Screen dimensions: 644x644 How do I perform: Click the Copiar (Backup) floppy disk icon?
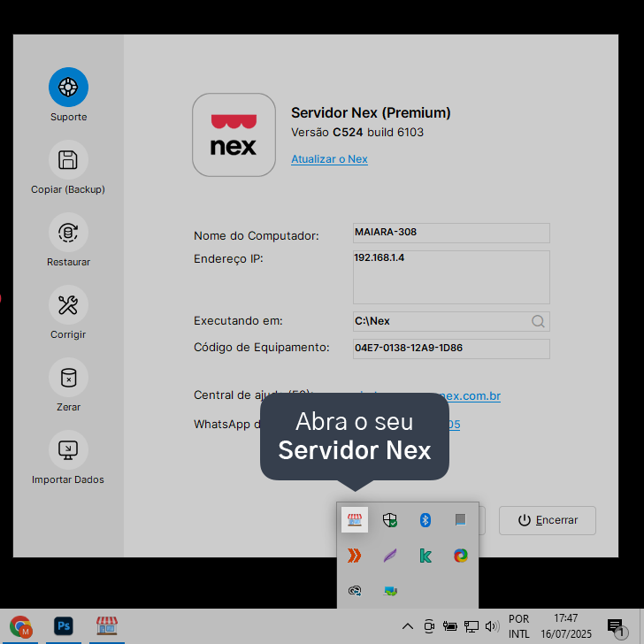click(x=68, y=160)
